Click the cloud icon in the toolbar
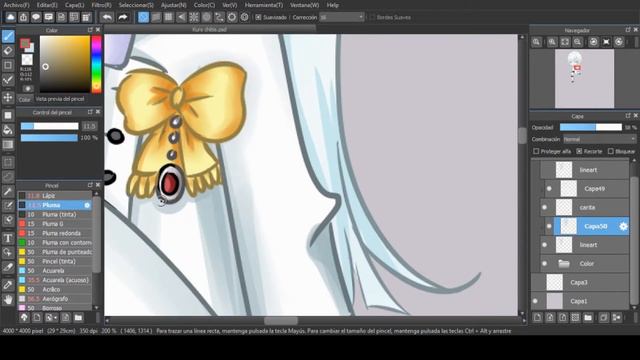640x360 pixels. (11, 17)
